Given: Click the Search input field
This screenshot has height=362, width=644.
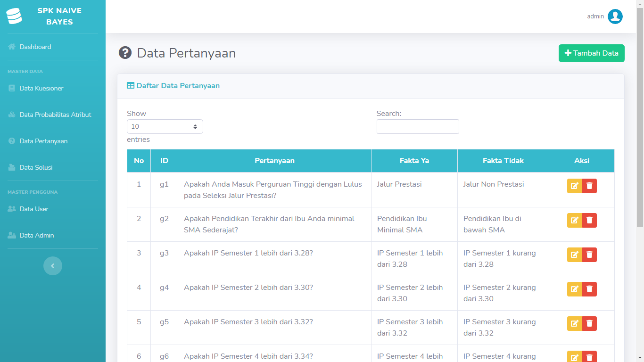Looking at the screenshot, I should (418, 126).
